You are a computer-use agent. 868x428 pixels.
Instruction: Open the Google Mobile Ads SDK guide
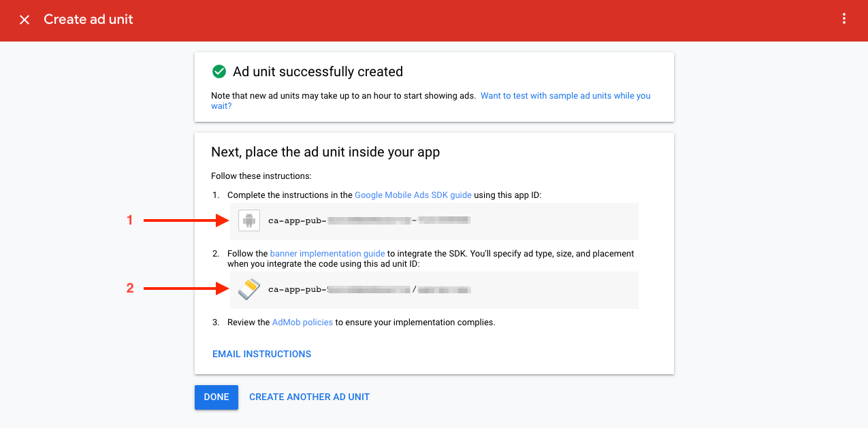(x=413, y=195)
